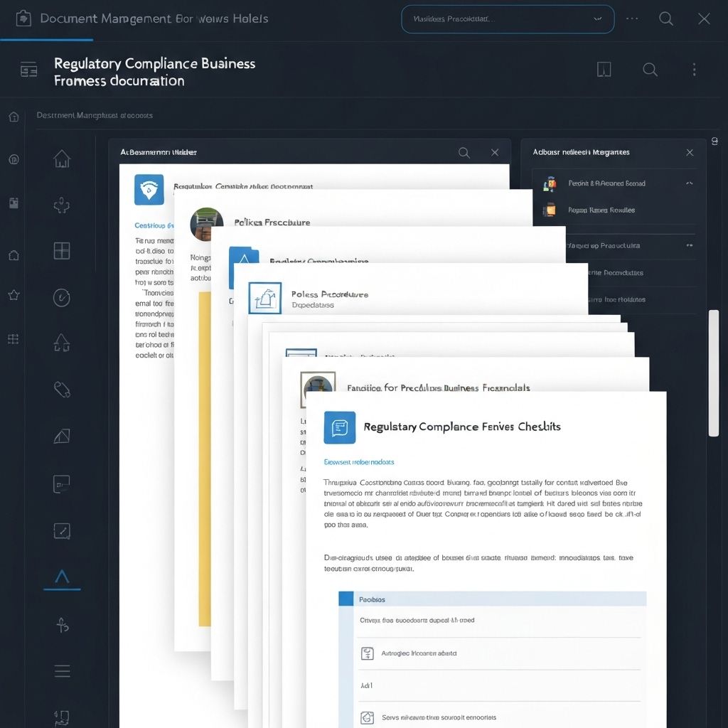This screenshot has height=728, width=728.
Task: Select the active underlined triangle tab in sidebar
Action: click(62, 577)
